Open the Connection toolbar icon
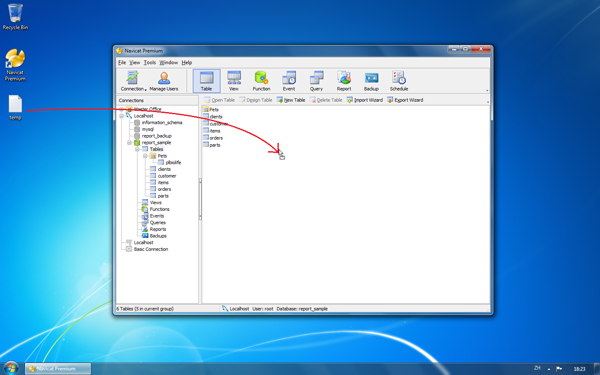 pos(132,81)
